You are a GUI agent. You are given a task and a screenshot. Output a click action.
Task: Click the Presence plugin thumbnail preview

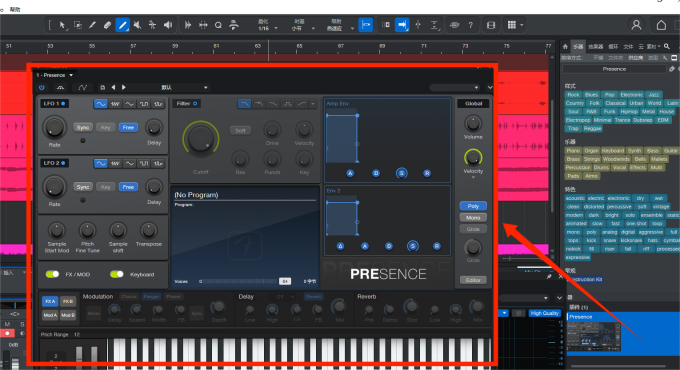click(x=594, y=336)
